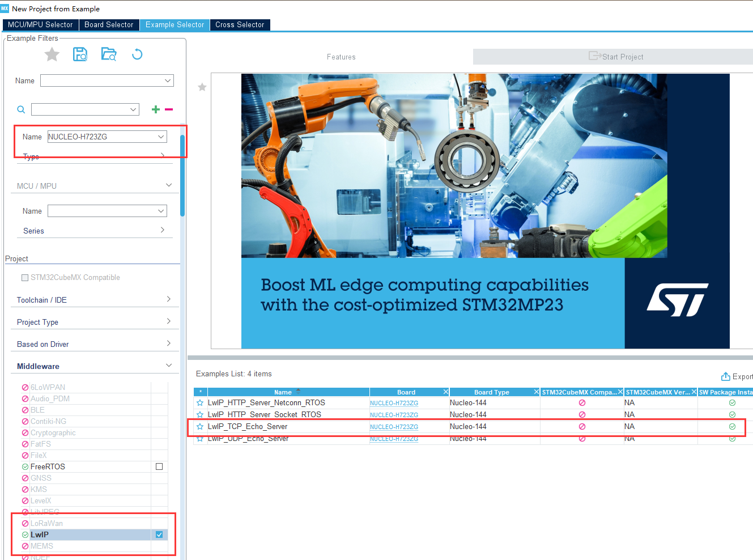Click the STM32MP23 promotional banner
The image size is (753, 560).
(486, 211)
